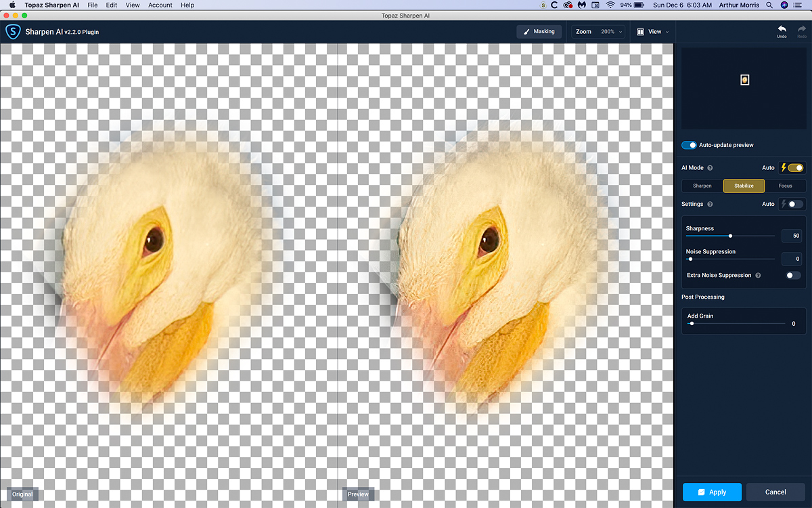Click the battery status icon
Screen dimensions: 812x508
tap(639, 5)
